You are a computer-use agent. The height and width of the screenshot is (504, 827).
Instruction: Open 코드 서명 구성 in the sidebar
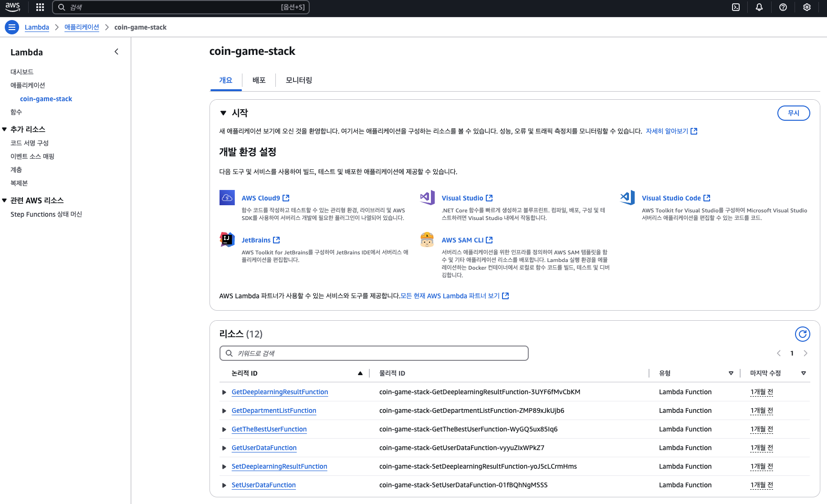point(30,143)
